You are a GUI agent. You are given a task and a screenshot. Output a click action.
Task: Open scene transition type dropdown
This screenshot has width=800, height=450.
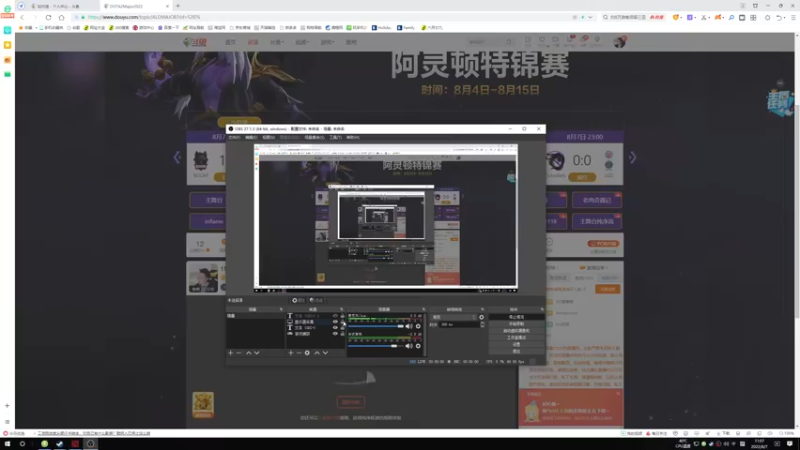point(454,317)
